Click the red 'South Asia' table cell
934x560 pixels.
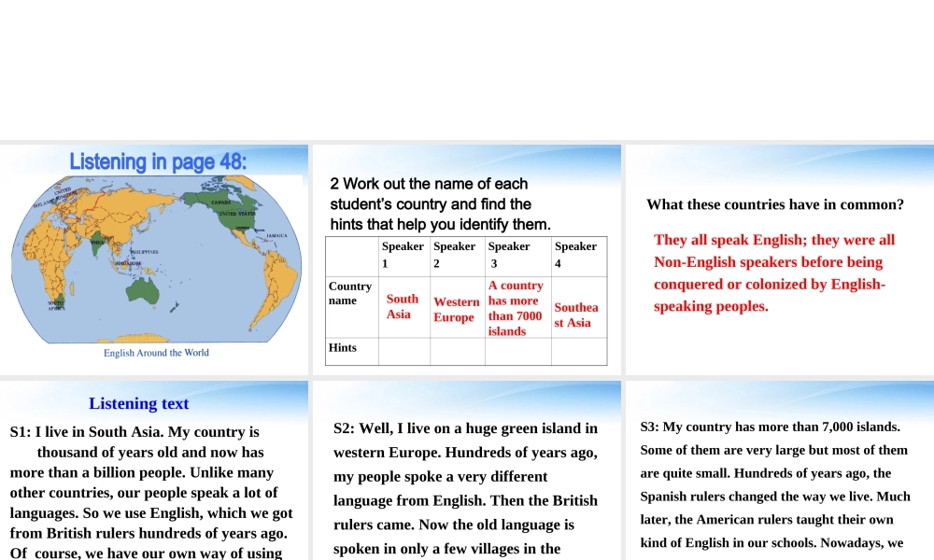(403, 306)
